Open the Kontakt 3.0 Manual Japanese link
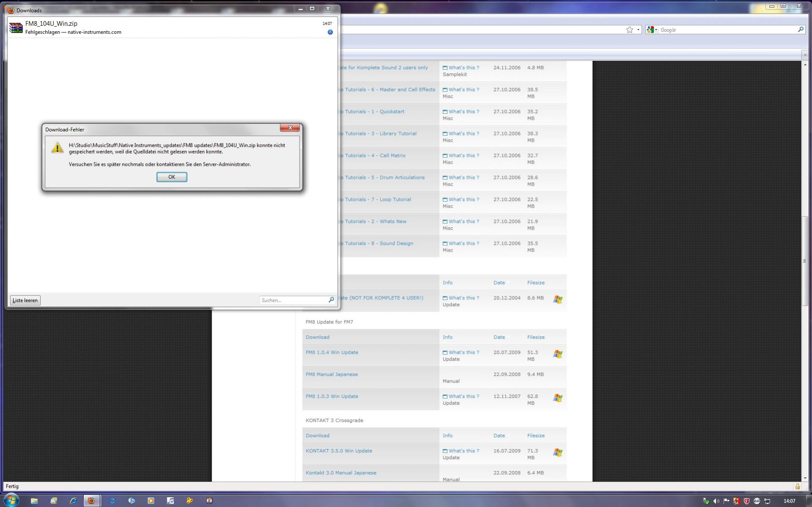 click(341, 473)
